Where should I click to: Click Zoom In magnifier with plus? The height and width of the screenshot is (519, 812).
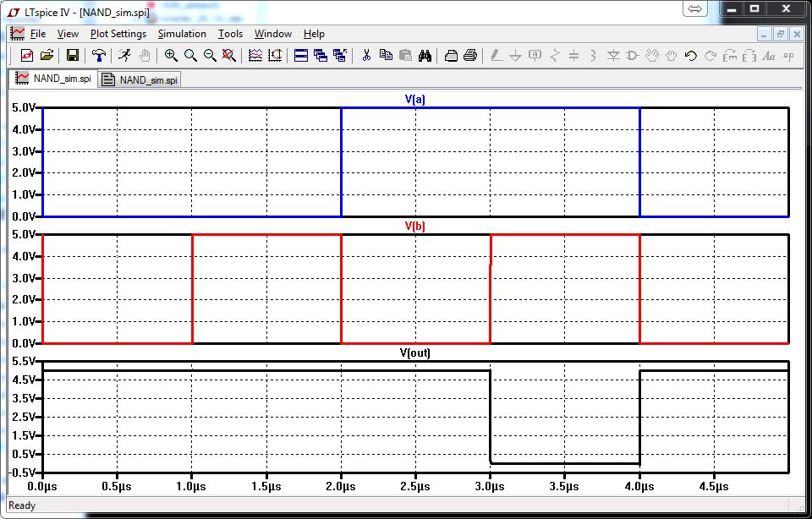(x=171, y=56)
